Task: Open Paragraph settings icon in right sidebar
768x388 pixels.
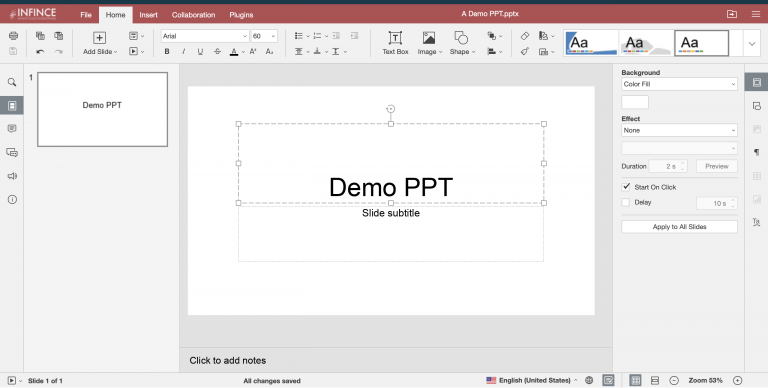Action: point(756,152)
